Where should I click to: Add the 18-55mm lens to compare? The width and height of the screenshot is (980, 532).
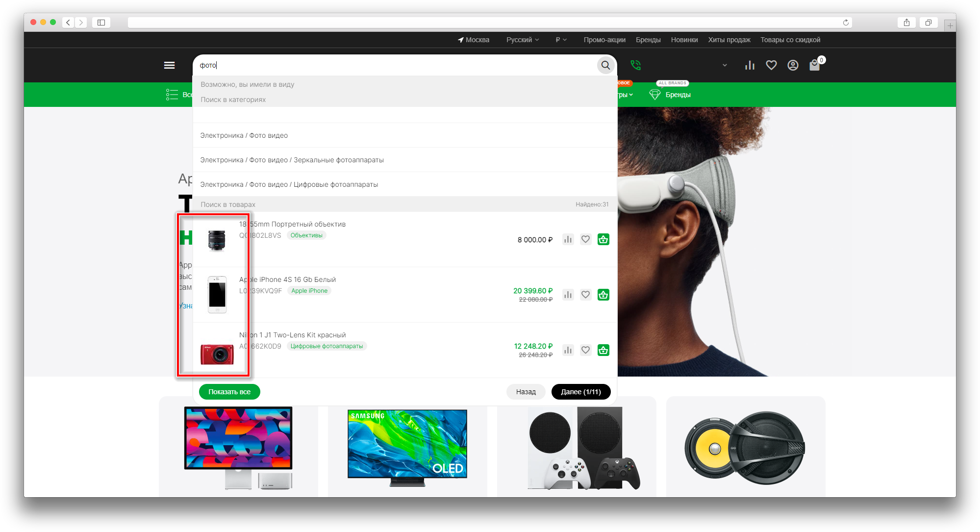coord(568,239)
